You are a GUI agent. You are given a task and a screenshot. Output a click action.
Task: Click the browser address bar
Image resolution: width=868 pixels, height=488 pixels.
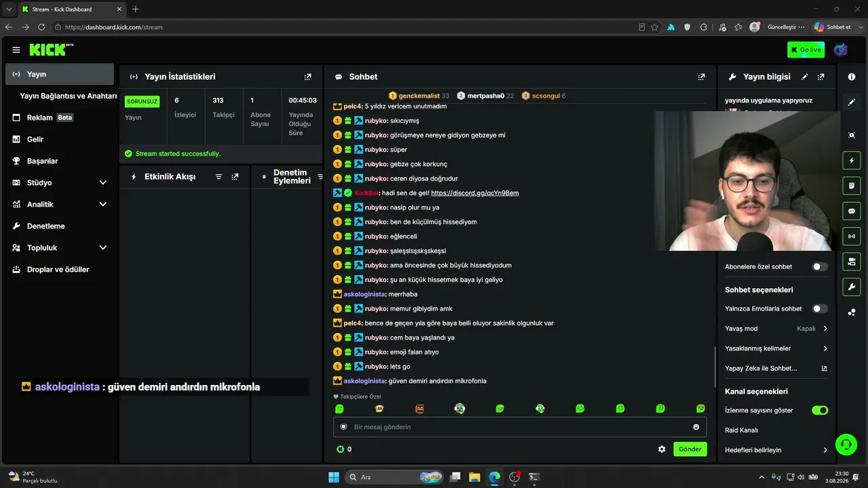tap(346, 27)
